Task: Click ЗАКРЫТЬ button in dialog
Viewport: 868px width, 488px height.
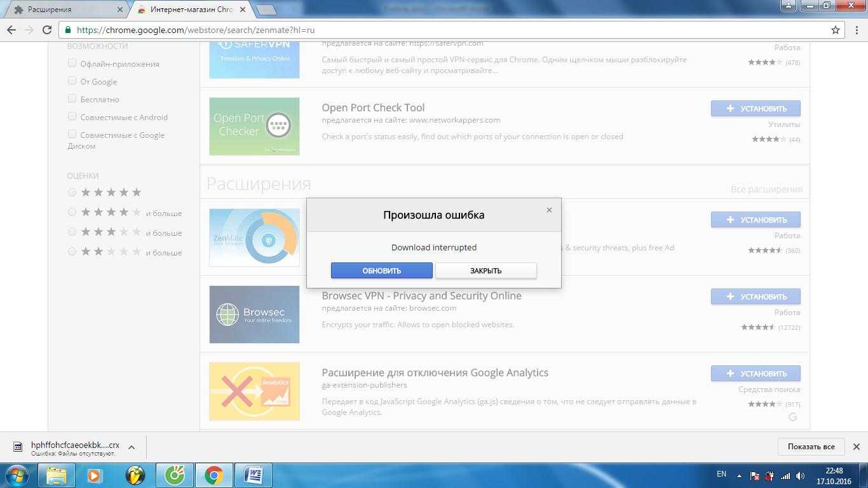Action: [486, 271]
